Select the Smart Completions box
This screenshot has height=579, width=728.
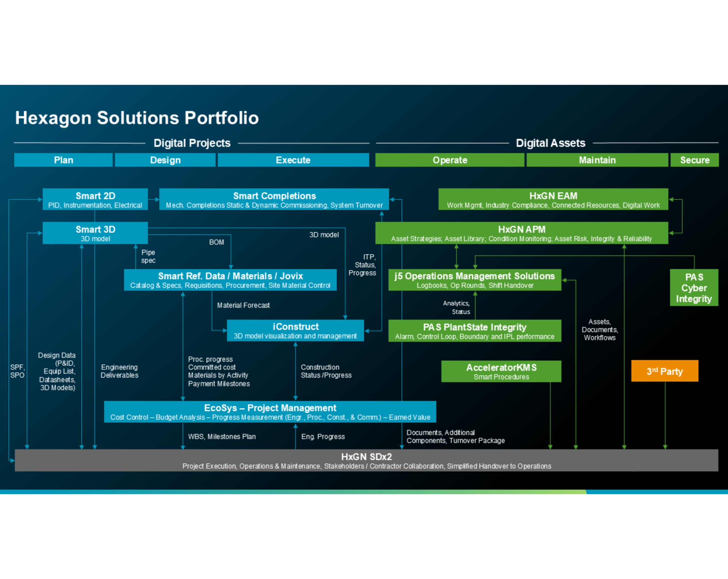(x=274, y=199)
